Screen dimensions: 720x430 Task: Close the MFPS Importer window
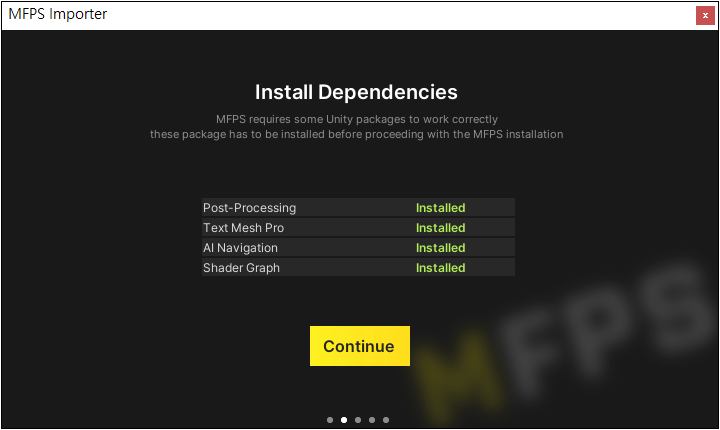pyautogui.click(x=705, y=15)
